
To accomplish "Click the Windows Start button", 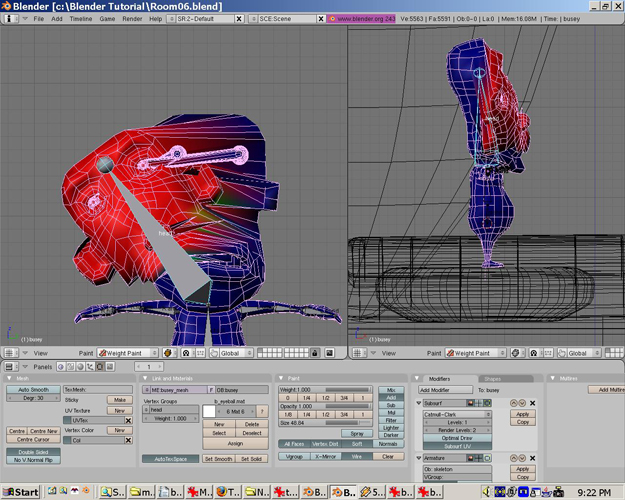I will [21, 492].
